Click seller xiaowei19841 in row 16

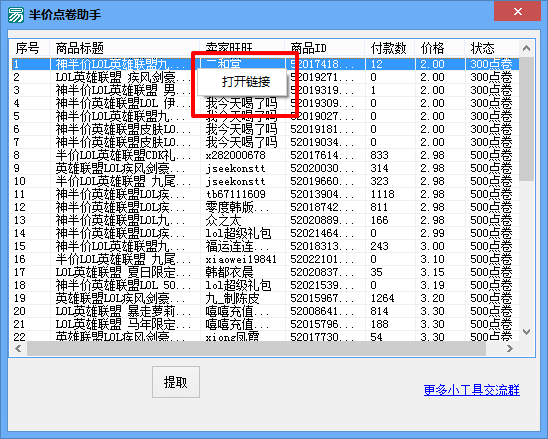241,259
